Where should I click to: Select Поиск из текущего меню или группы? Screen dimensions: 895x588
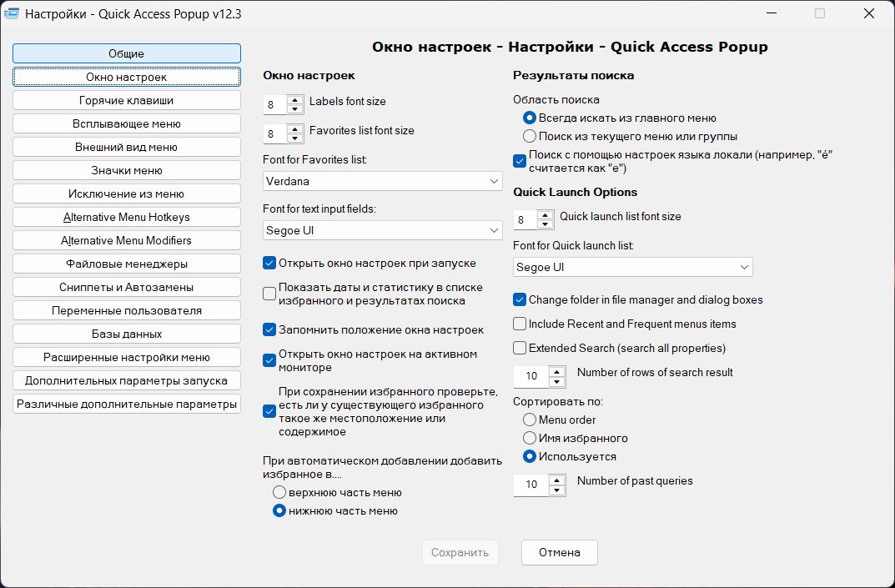pos(530,137)
